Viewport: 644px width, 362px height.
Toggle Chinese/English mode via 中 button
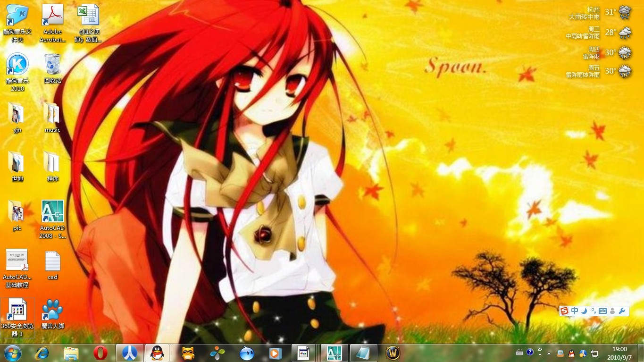point(575,311)
